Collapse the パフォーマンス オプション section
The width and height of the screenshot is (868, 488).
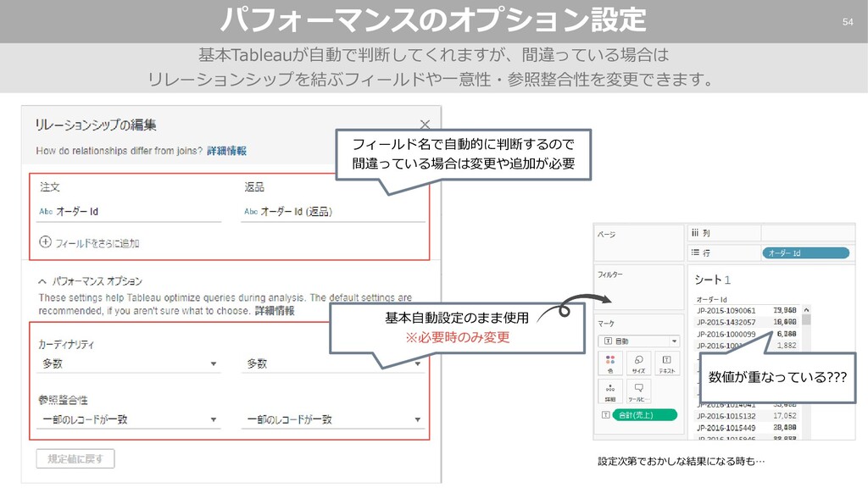click(42, 281)
